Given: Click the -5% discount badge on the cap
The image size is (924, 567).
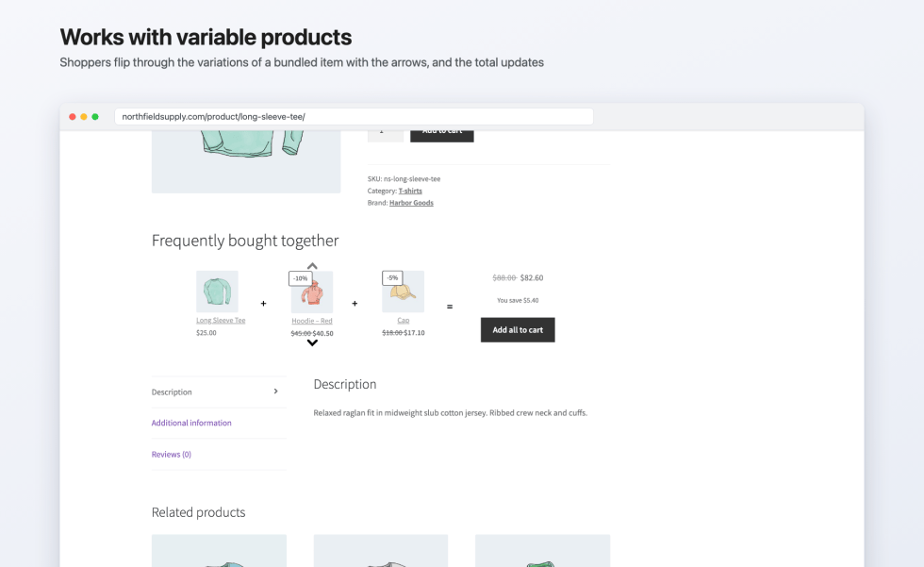Looking at the screenshot, I should [392, 277].
